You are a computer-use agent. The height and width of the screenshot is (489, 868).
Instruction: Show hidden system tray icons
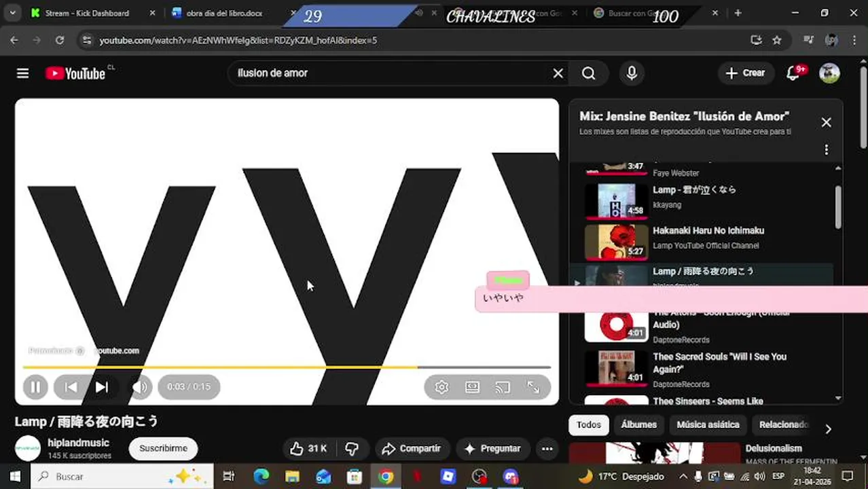point(683,476)
